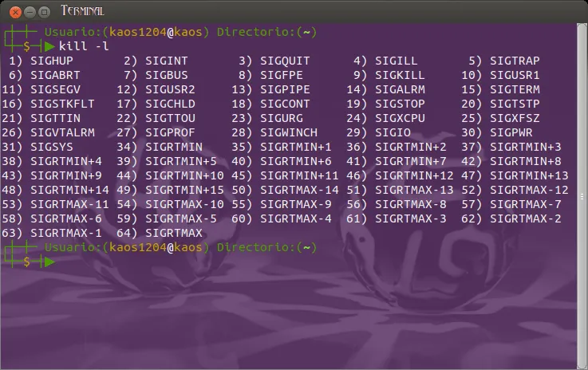Click the SIGRTMIN+4 signal name
This screenshot has width=588, height=370.
(x=66, y=161)
